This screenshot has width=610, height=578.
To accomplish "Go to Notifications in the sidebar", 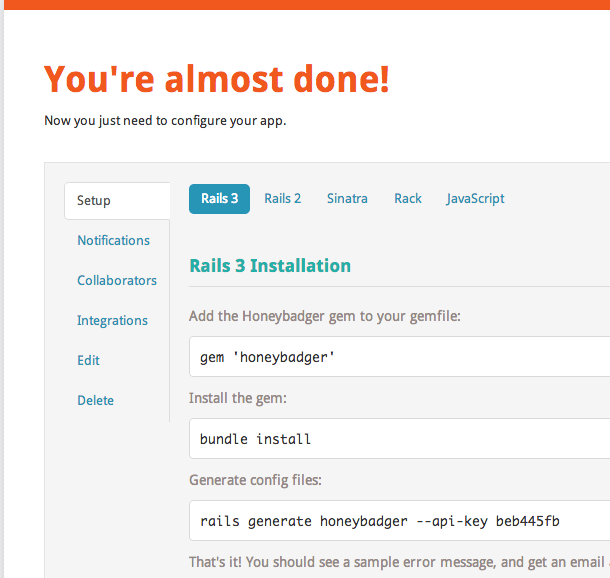I will point(113,240).
